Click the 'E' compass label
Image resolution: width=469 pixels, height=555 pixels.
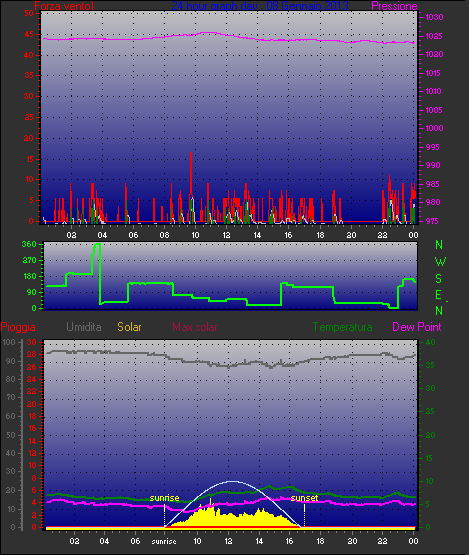click(x=439, y=295)
